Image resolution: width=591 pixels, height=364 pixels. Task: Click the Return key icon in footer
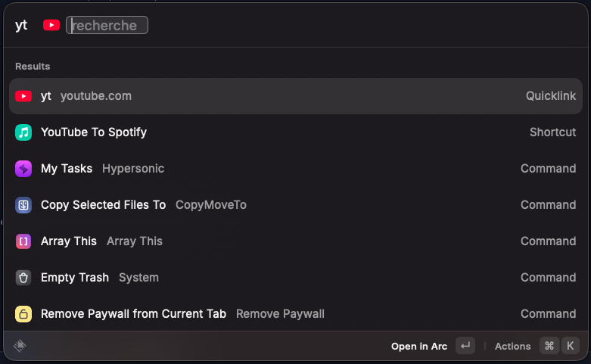[465, 346]
